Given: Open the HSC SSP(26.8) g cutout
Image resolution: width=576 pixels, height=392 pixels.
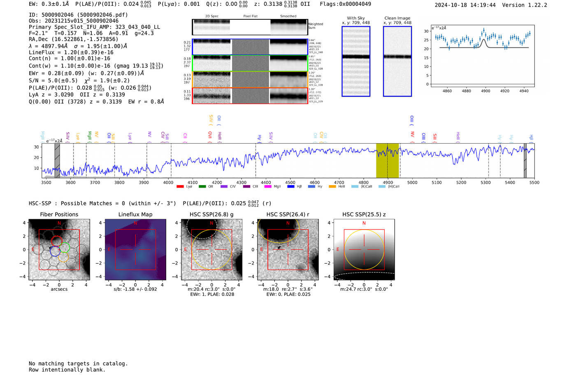Looking at the screenshot, I should click(211, 250).
